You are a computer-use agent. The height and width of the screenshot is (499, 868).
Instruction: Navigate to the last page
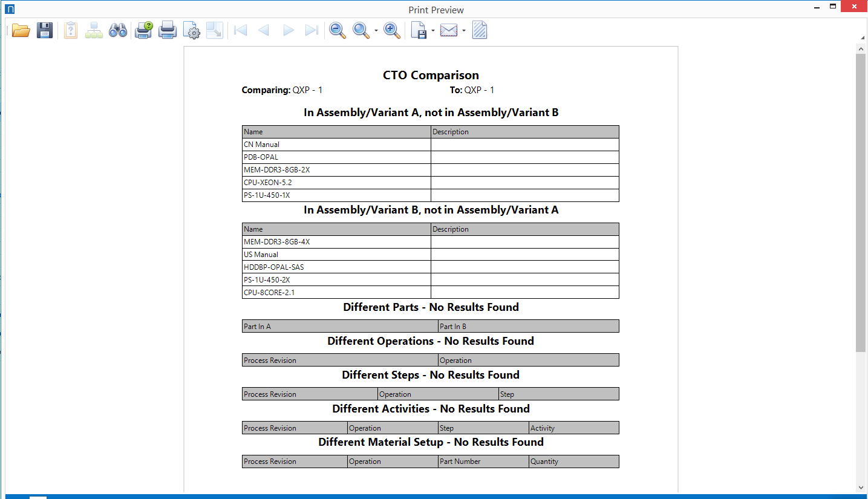coord(312,30)
